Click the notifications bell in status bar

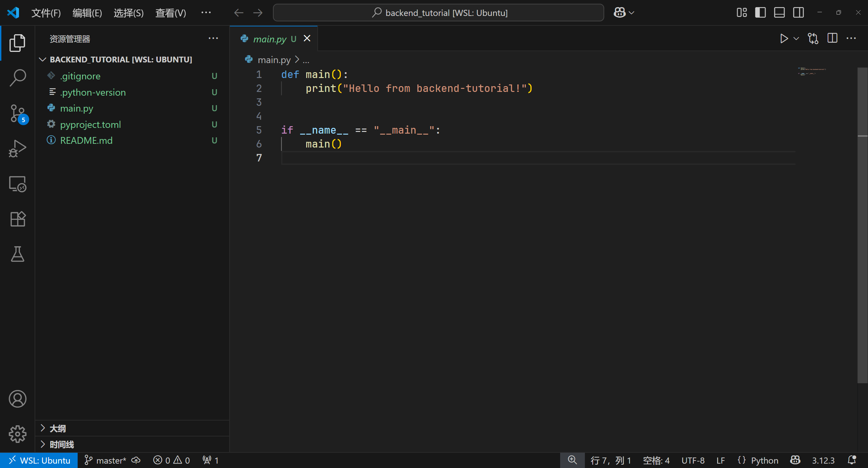[x=852, y=460]
